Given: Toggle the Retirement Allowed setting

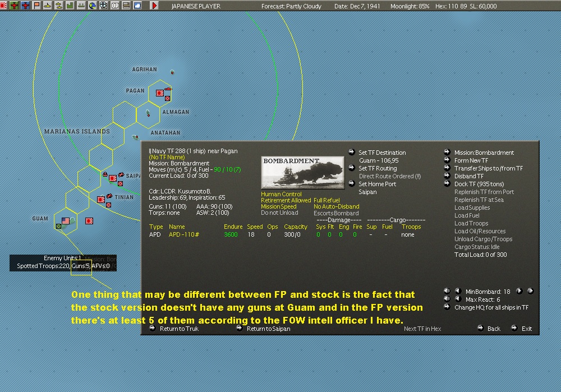Looking at the screenshot, I should click(x=286, y=200).
